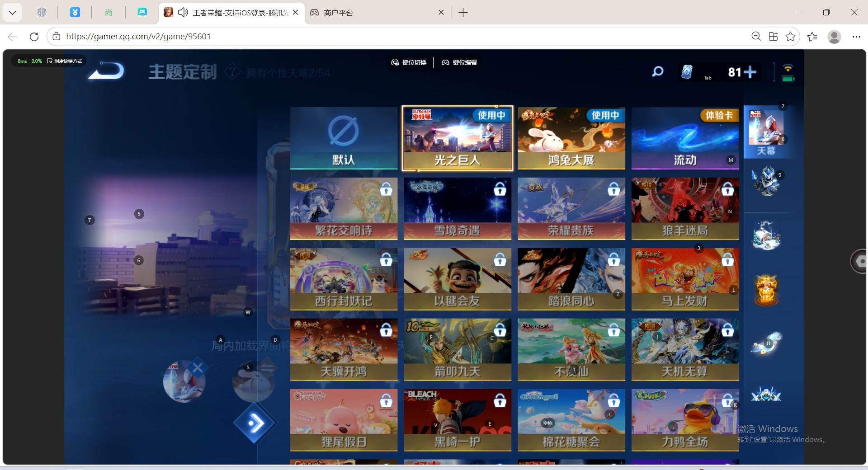
Task: Close the 商户平台 browser tab
Action: click(x=441, y=13)
